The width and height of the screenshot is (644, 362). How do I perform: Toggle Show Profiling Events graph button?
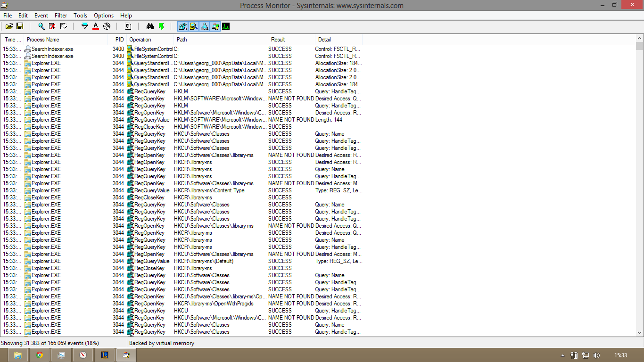[226, 26]
